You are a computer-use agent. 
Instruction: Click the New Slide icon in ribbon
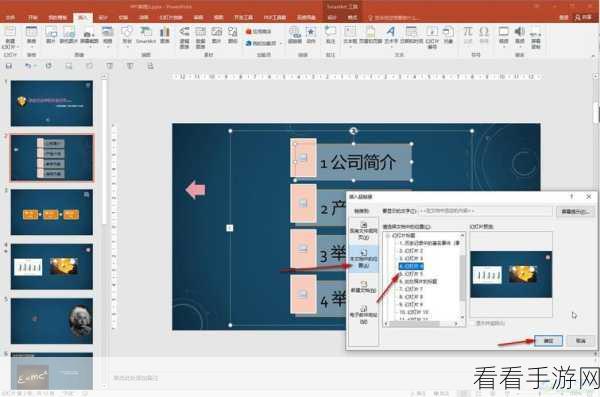click(x=10, y=32)
